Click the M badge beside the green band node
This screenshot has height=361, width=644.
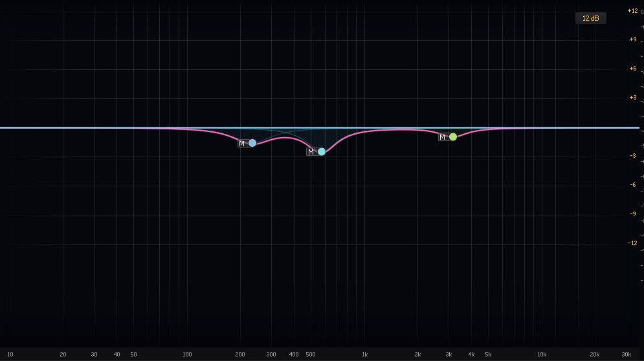442,137
